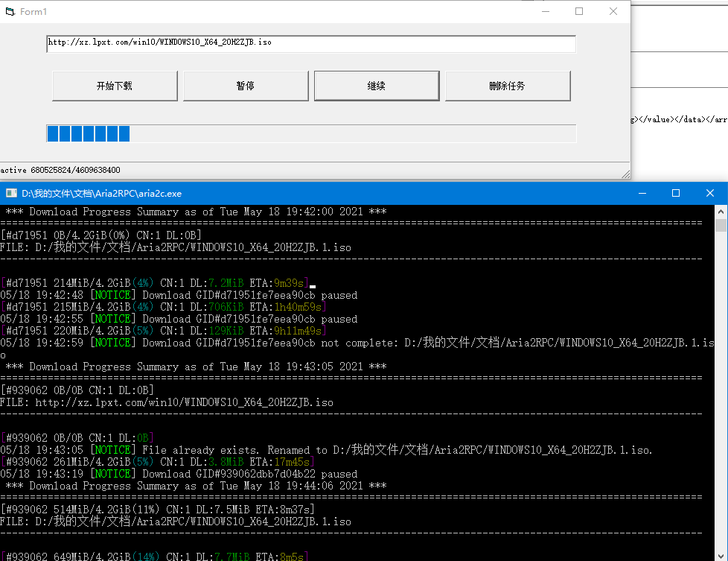The image size is (728, 561).
Task: Click console line '[#939062 0B/0B CN:1 DL:0B]' under summary
Action: (77, 390)
